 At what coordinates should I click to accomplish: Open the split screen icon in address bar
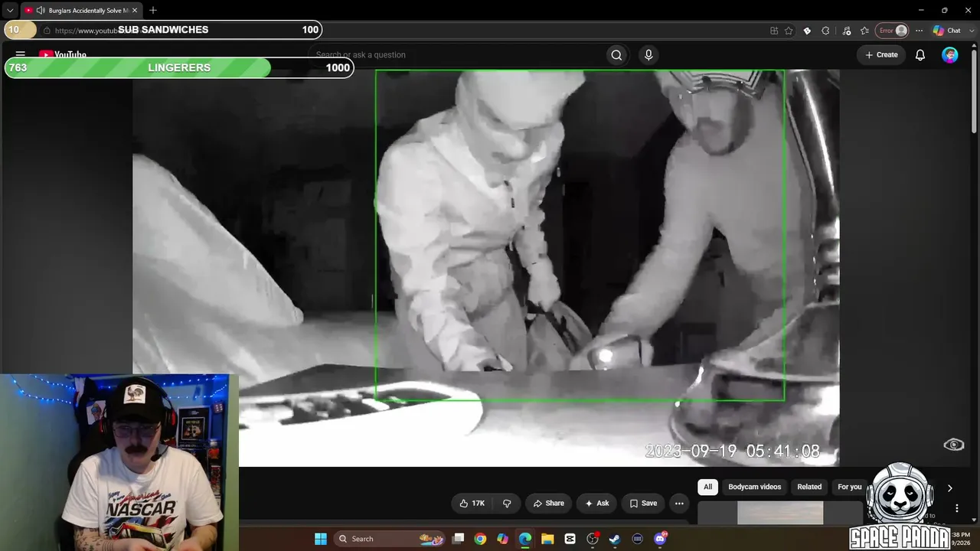click(774, 31)
